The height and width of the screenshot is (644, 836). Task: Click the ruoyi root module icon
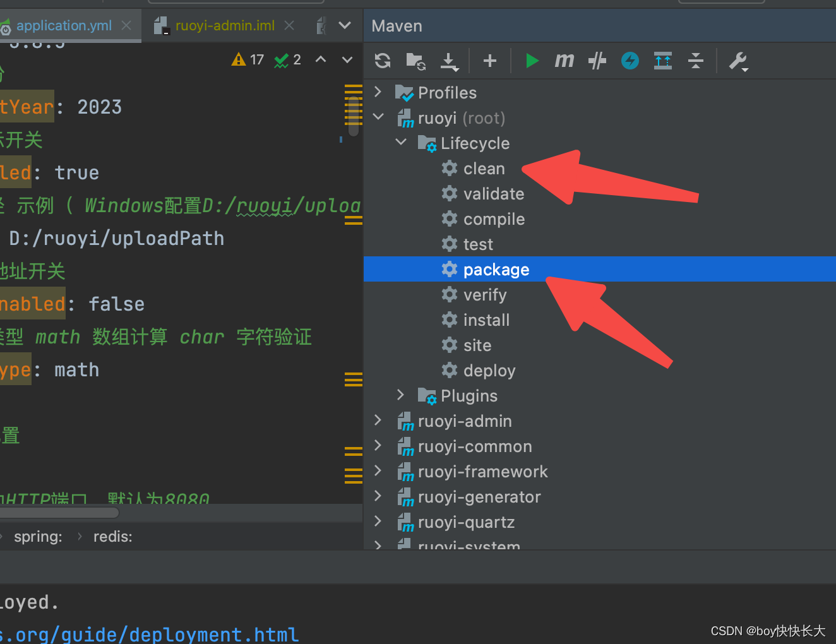click(x=405, y=118)
